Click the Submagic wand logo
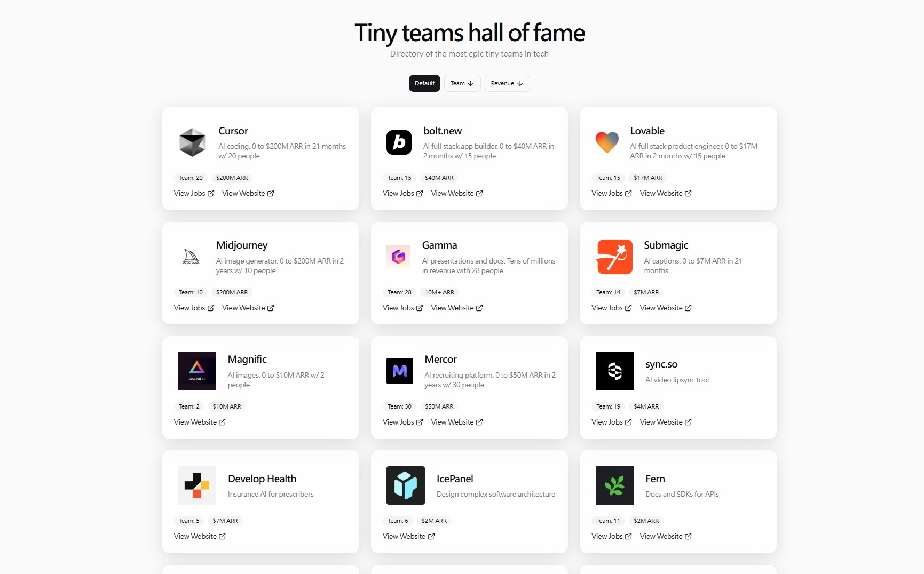This screenshot has height=574, width=924. [x=614, y=257]
